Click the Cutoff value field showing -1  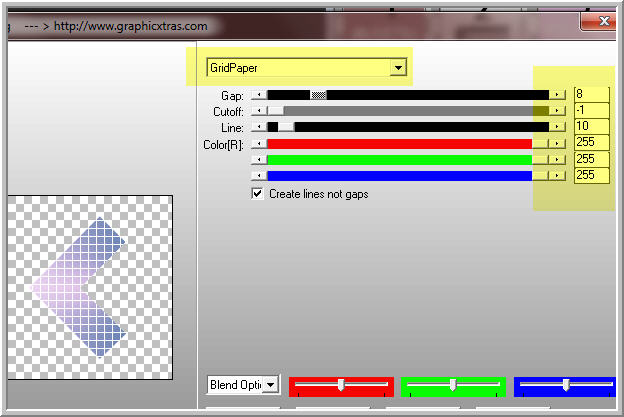pos(592,110)
